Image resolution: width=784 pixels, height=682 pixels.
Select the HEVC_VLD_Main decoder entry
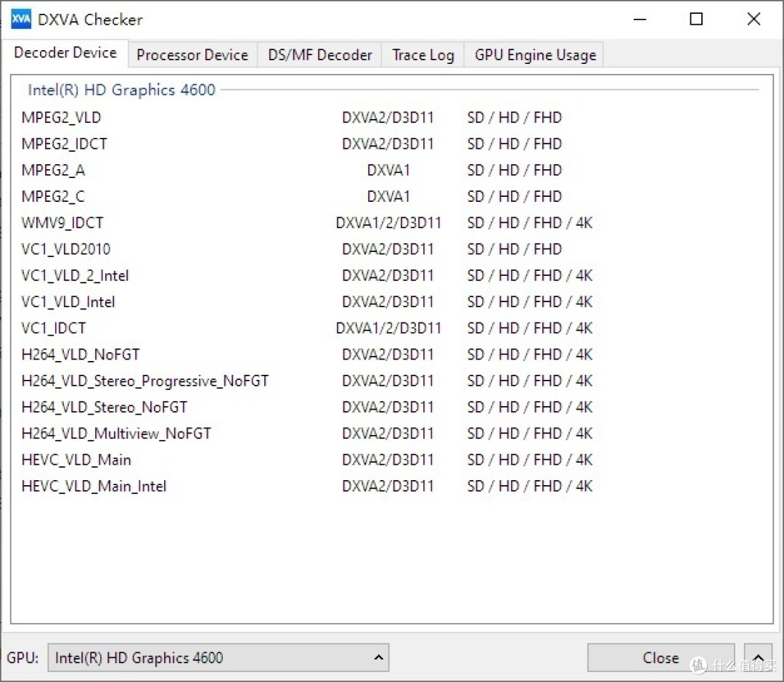tap(76, 460)
